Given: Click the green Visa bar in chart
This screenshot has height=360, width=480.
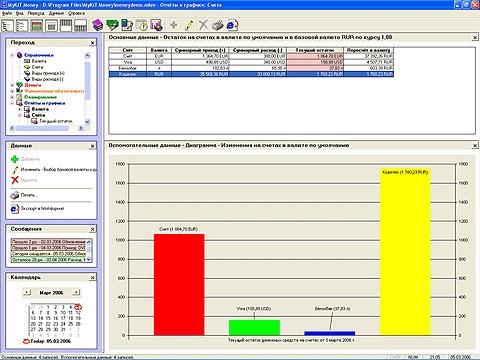Looking at the screenshot, I should coord(254,328).
